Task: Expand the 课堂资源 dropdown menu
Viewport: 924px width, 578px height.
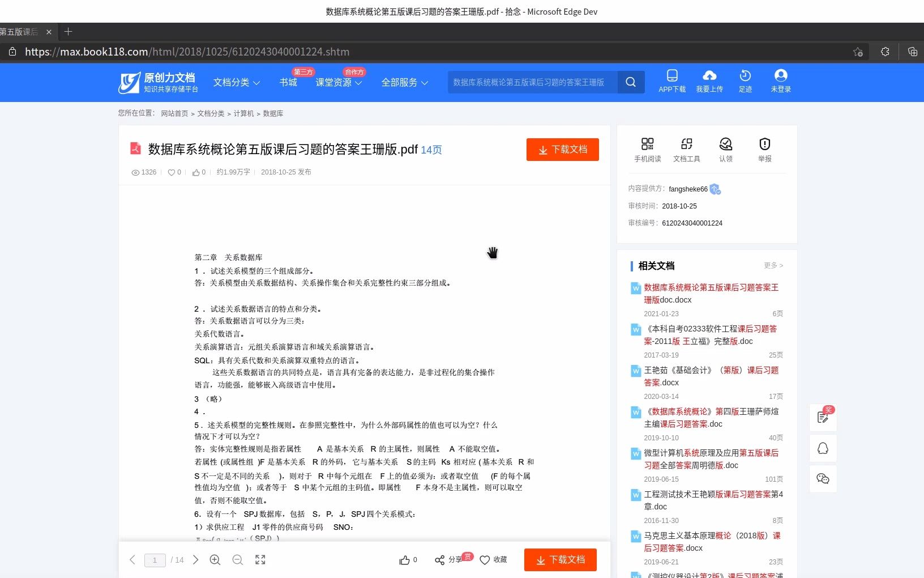Action: coord(339,83)
